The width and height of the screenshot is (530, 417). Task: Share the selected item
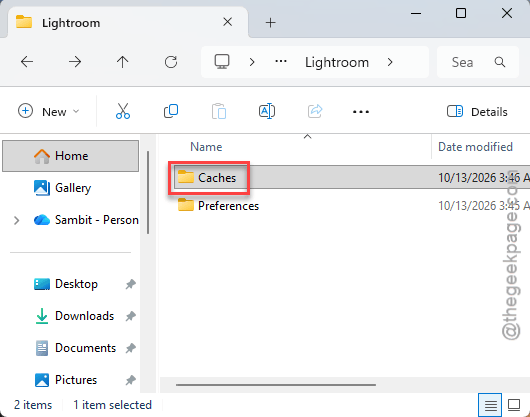tap(315, 111)
